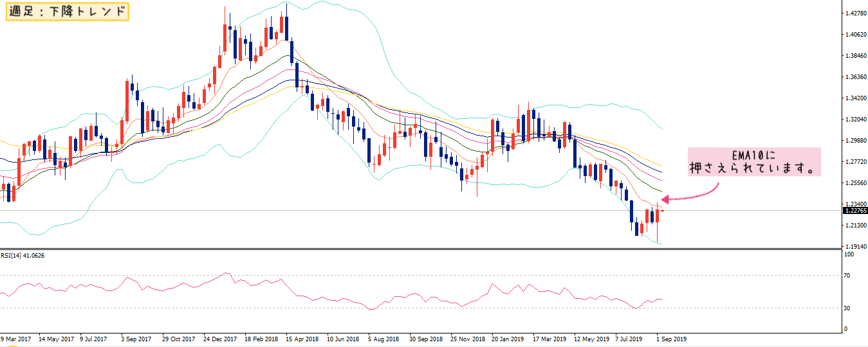Click the 20 Jan 2019 date label
The width and height of the screenshot is (868, 347).
pyautogui.click(x=508, y=338)
